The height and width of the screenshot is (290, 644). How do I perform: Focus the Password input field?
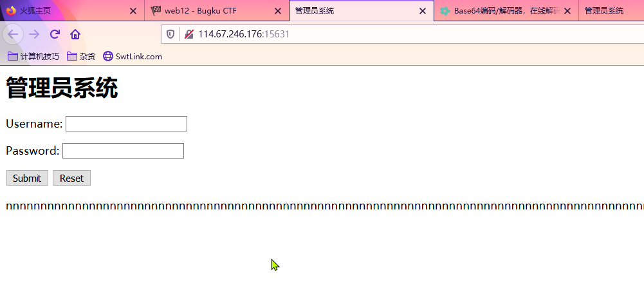[124, 151]
